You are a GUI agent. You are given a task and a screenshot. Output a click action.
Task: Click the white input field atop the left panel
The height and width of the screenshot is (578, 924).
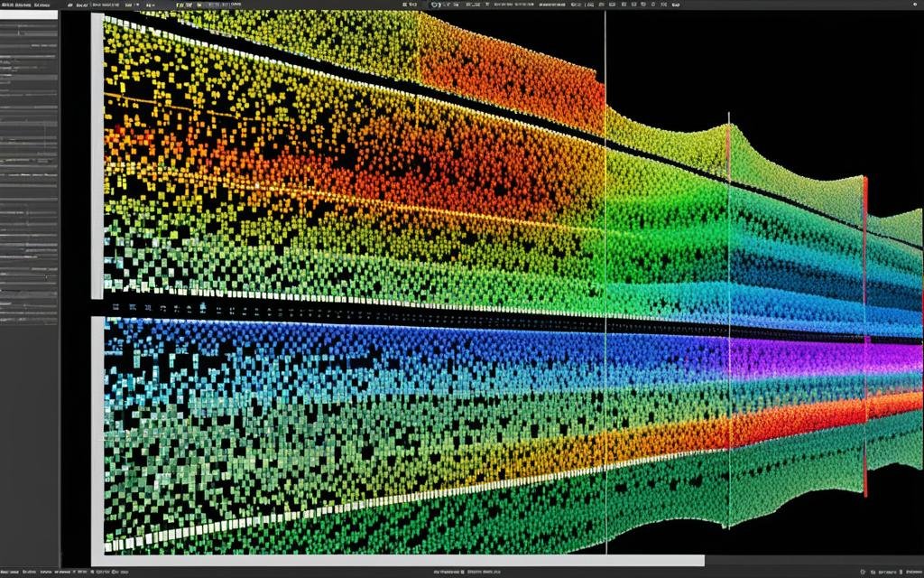29,14
